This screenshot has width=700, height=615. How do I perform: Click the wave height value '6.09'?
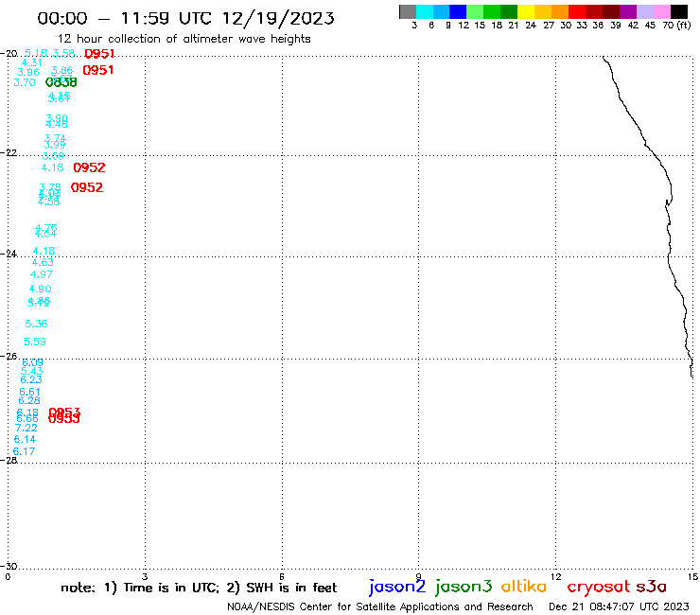click(32, 362)
